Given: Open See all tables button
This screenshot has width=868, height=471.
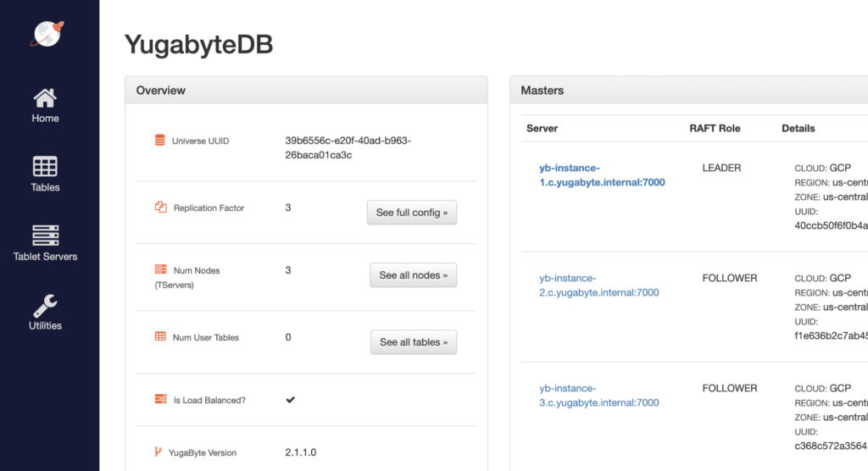Looking at the screenshot, I should pos(414,342).
